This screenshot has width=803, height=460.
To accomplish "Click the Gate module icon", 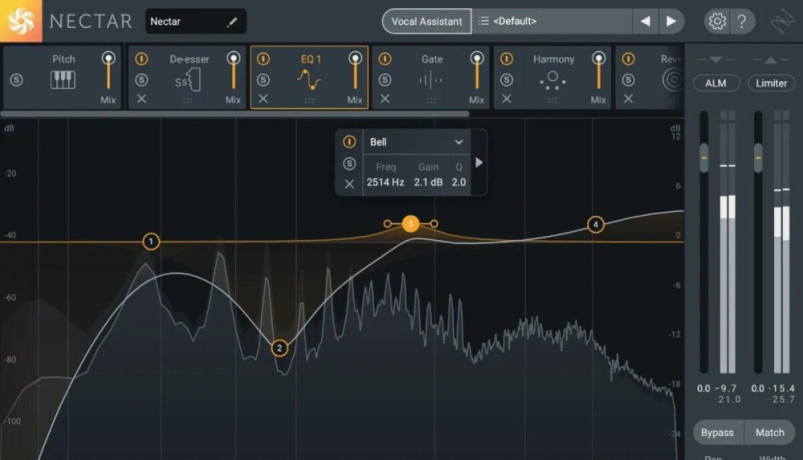I will pos(431,80).
